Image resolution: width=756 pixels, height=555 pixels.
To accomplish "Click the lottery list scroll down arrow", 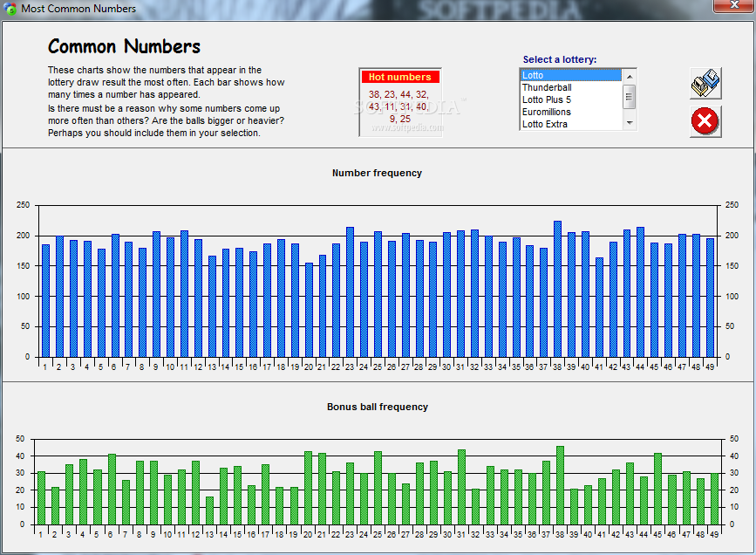I will point(630,123).
